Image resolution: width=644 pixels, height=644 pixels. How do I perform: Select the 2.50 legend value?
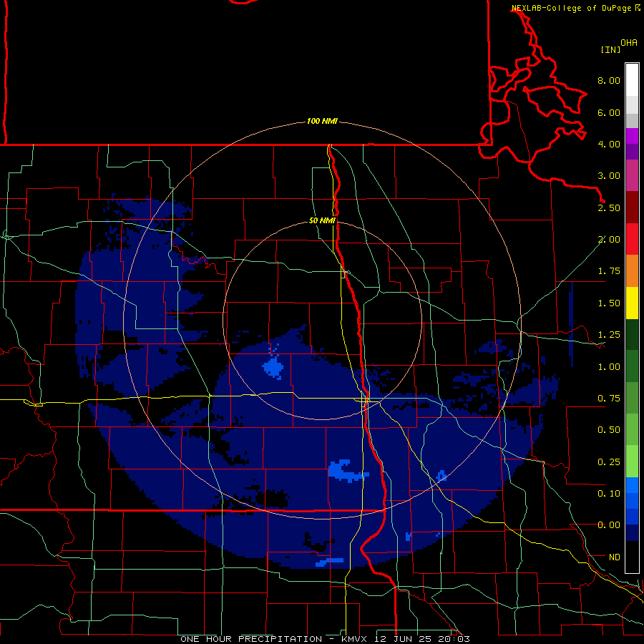click(609, 208)
